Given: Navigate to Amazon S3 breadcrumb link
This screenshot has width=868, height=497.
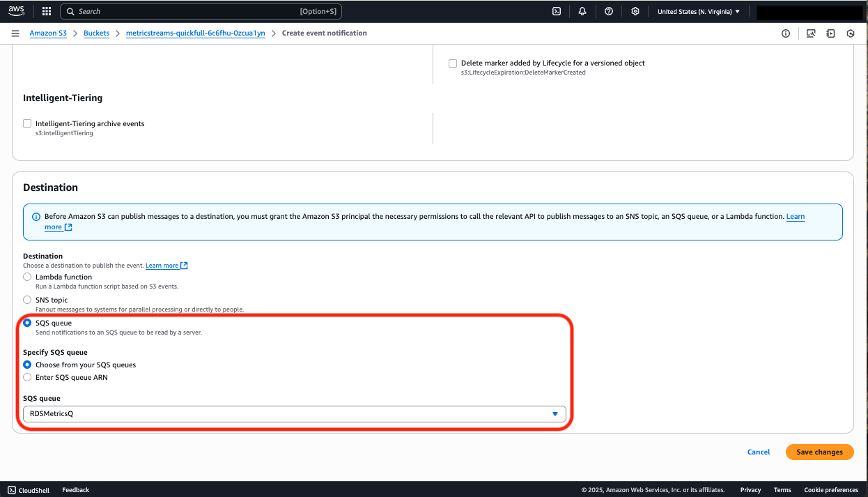Looking at the screenshot, I should coord(48,33).
